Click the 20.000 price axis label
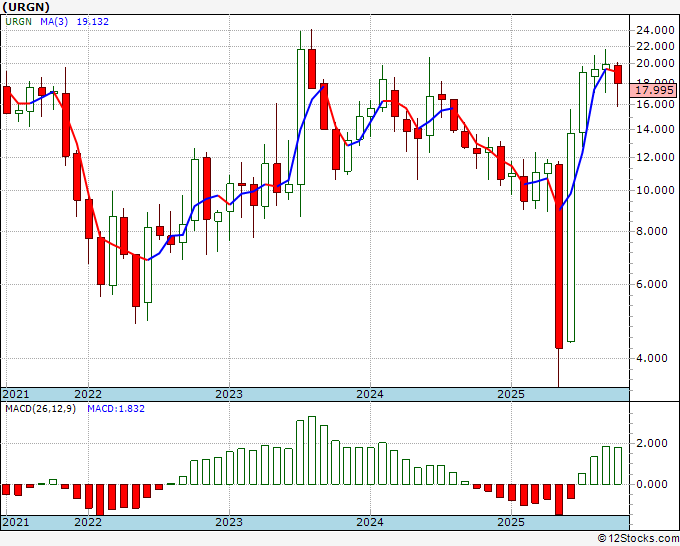Viewport: 680px width, 546px height. pyautogui.click(x=655, y=64)
